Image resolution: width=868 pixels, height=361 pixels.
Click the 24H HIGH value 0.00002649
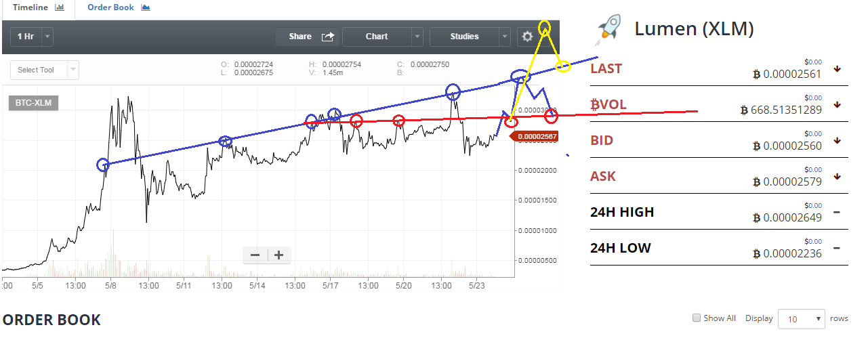[x=787, y=218]
